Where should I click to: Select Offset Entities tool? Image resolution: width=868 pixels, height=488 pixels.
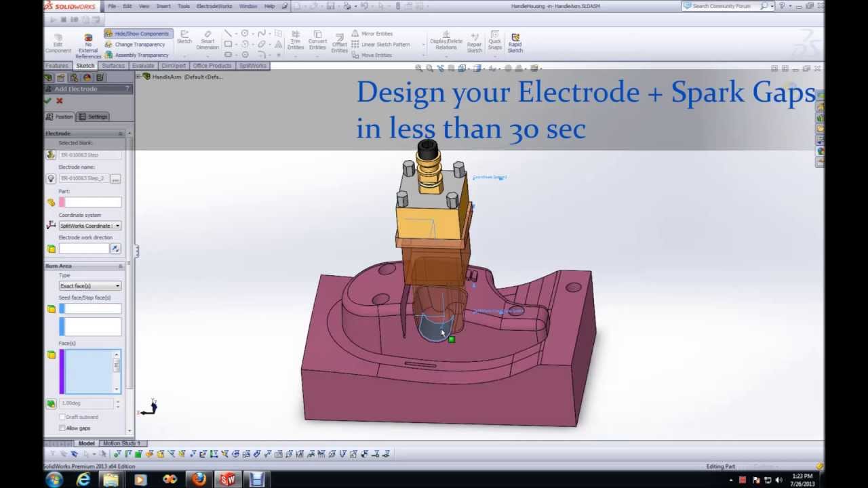[x=340, y=43]
